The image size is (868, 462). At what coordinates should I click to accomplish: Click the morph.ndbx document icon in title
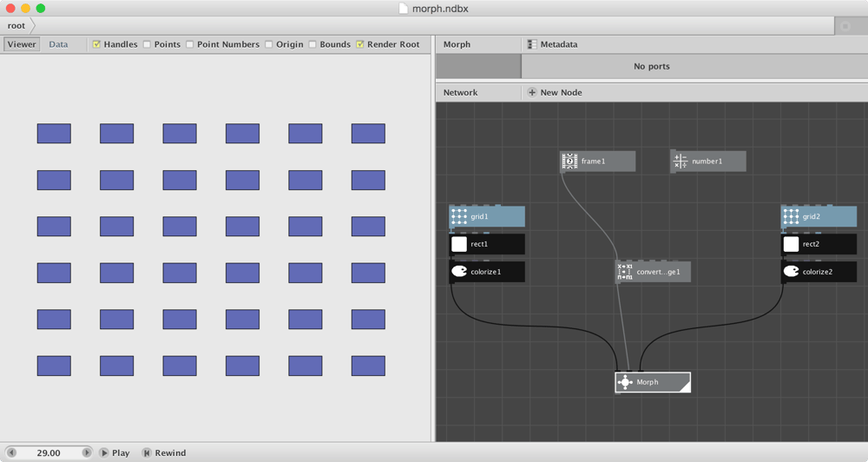click(x=404, y=9)
